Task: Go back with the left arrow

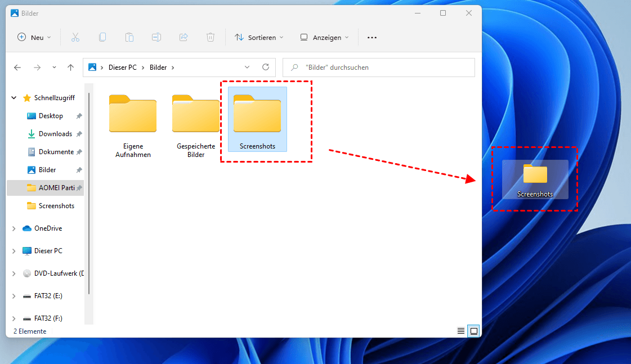Action: [x=17, y=68]
